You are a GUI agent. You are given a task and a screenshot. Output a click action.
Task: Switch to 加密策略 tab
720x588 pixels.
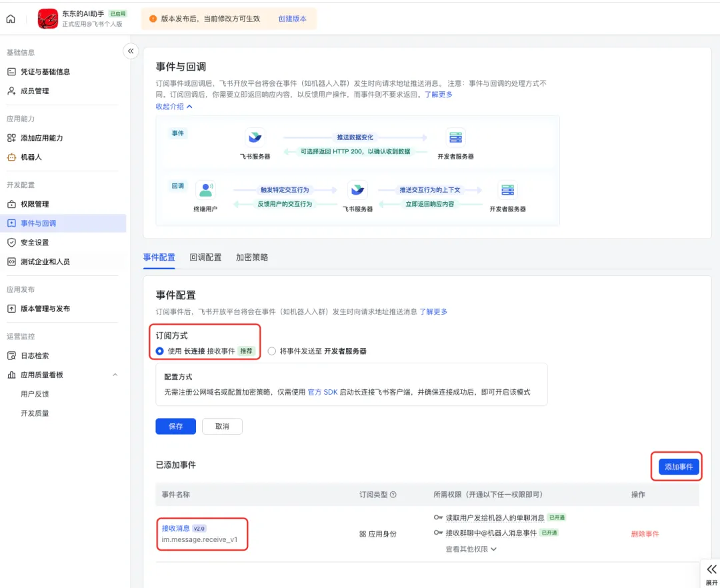(x=251, y=257)
